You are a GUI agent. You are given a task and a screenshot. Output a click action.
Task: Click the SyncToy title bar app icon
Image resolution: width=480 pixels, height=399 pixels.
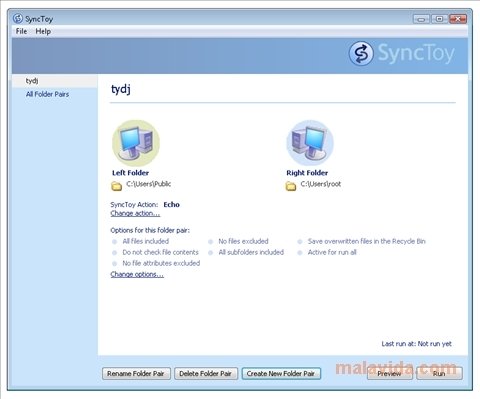coord(18,19)
